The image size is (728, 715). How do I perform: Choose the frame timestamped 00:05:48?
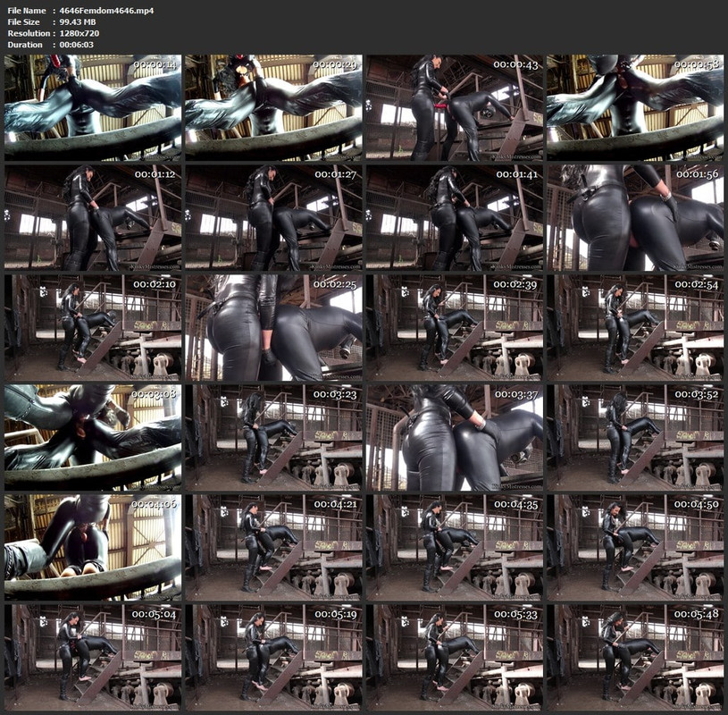click(x=635, y=658)
